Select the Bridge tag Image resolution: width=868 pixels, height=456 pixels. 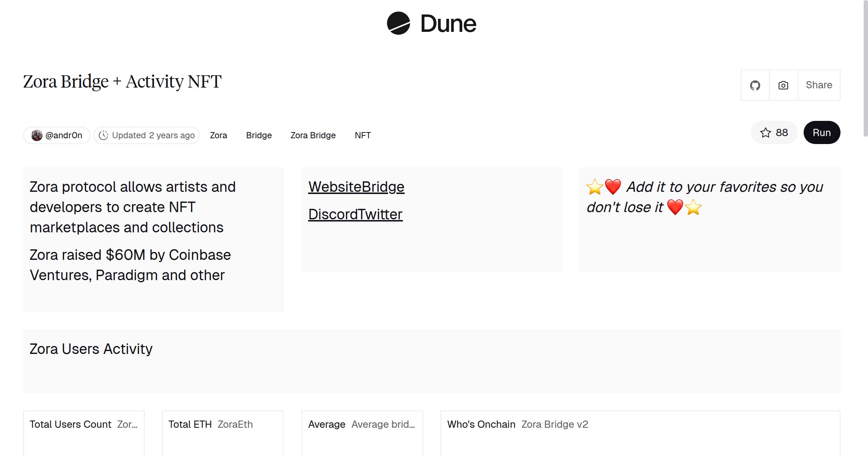point(259,135)
